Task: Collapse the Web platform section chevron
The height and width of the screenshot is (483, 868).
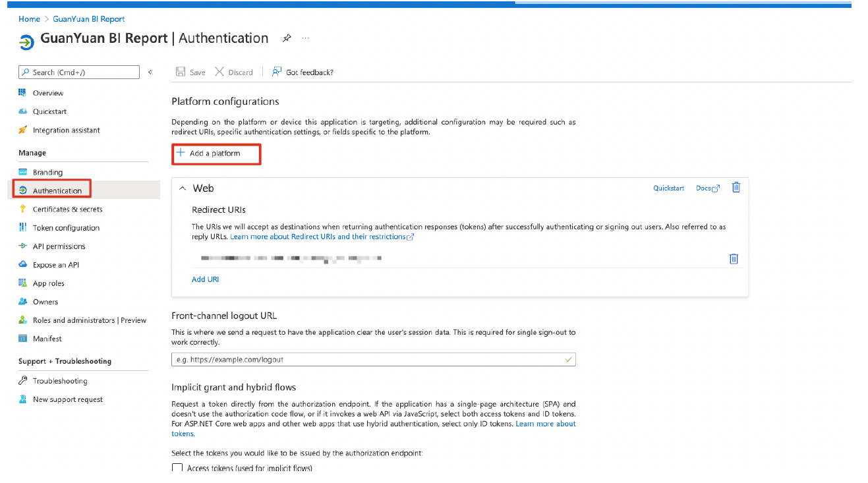Action: (x=183, y=188)
